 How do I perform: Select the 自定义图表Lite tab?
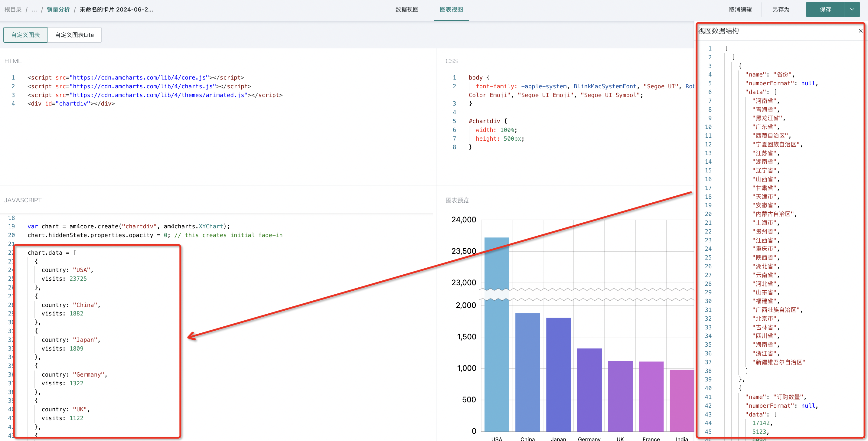[74, 35]
